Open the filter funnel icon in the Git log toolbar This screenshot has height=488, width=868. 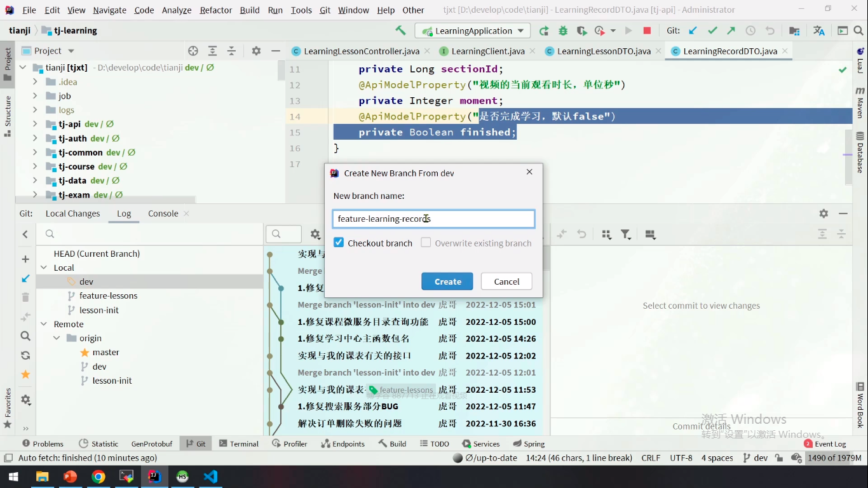626,234
